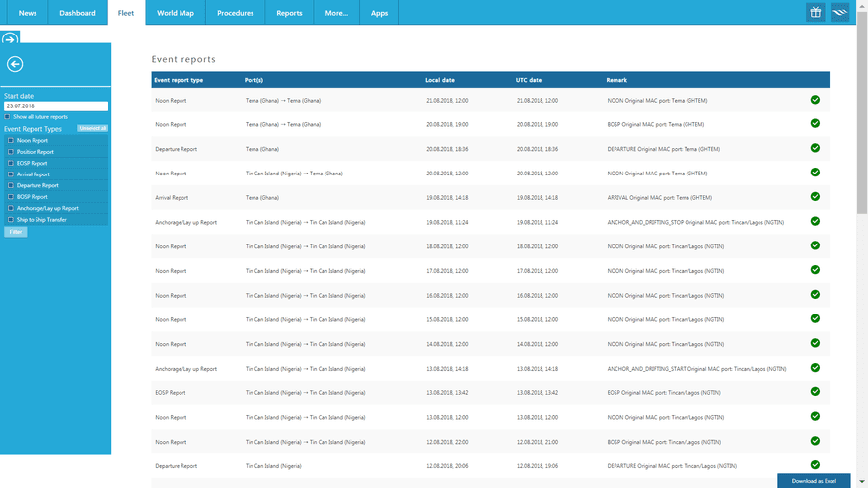Click the gift icon in top bar
The height and width of the screenshot is (488, 868).
click(816, 12)
